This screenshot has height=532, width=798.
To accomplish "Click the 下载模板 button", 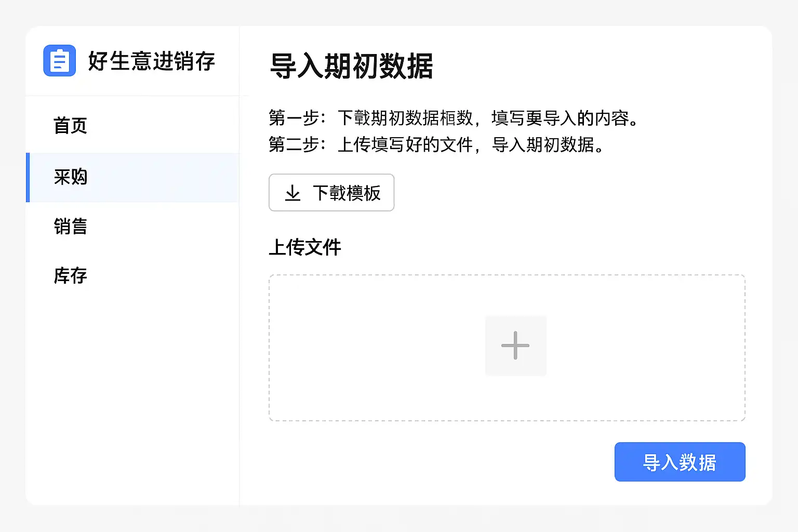I will [331, 193].
